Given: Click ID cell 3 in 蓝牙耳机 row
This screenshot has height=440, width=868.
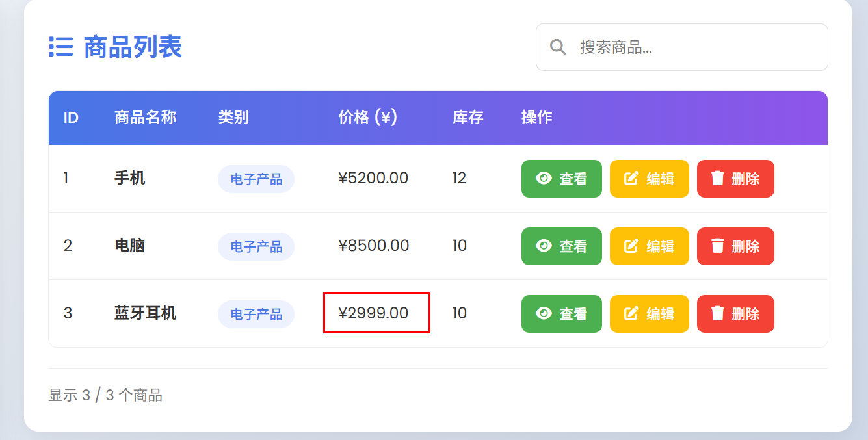Looking at the screenshot, I should pos(68,313).
